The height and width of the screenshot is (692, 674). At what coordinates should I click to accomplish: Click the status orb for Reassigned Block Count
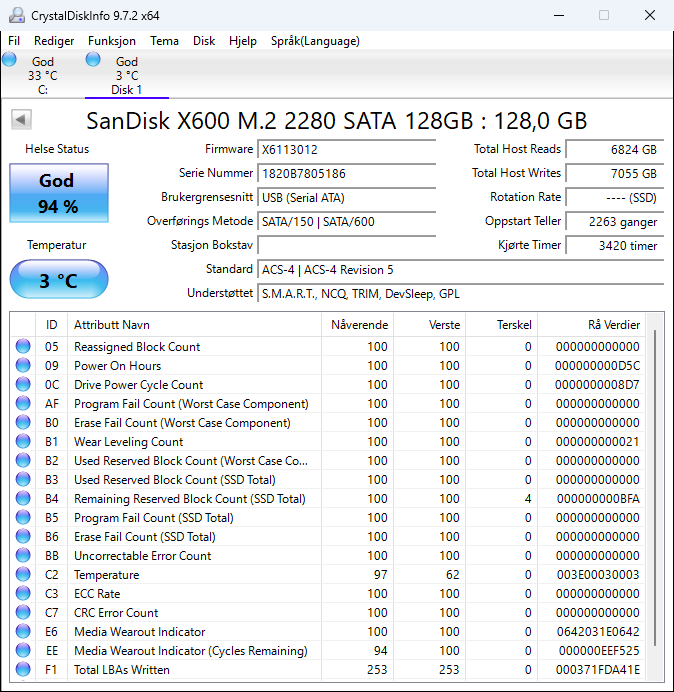(23, 346)
